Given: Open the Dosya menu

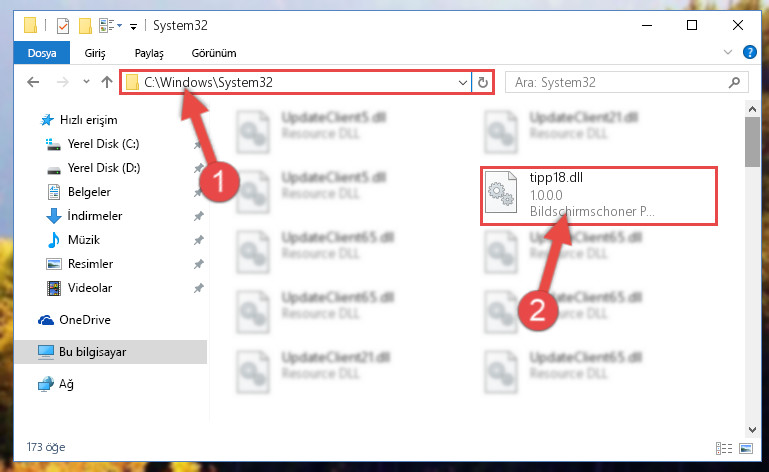Looking at the screenshot, I should (42, 53).
